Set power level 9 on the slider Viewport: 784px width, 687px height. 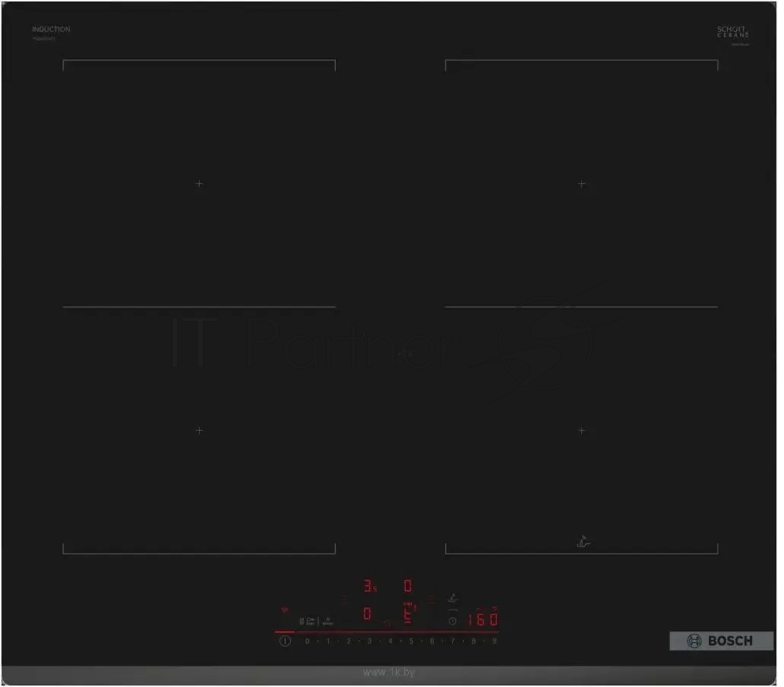pyautogui.click(x=494, y=641)
